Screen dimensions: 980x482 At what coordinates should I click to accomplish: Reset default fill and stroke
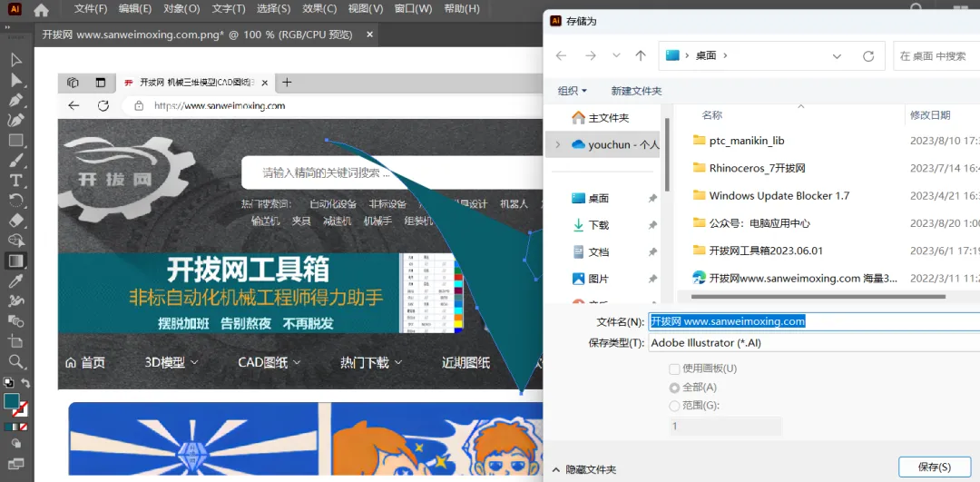tap(8, 382)
